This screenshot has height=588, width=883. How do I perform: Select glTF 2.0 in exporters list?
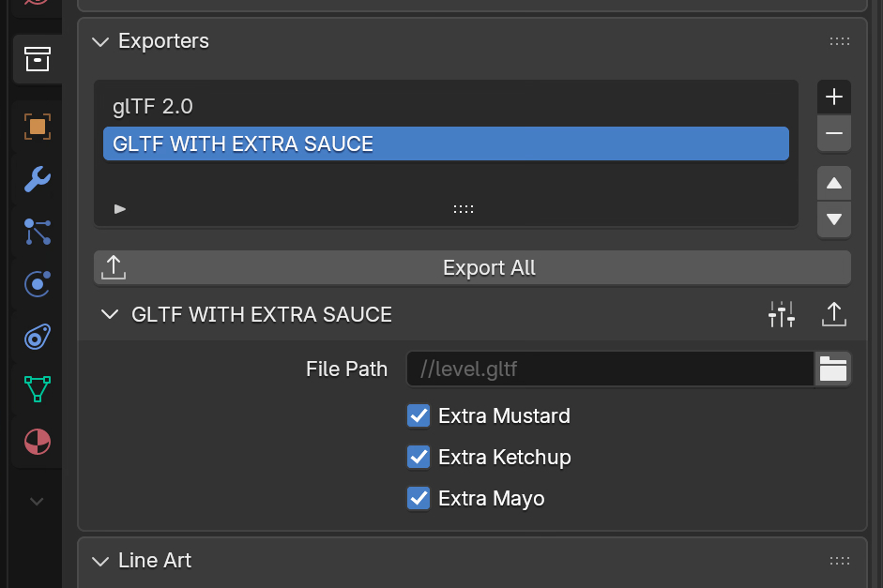(x=153, y=107)
